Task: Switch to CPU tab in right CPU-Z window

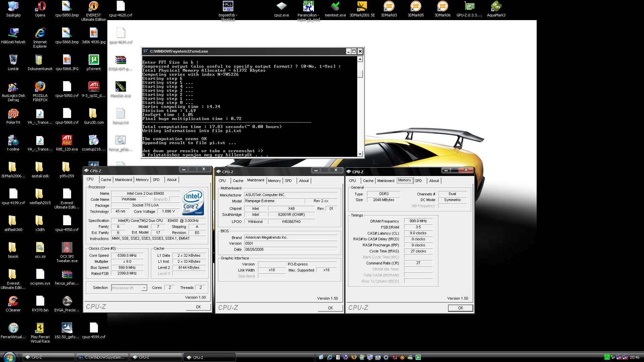Action: (352, 181)
